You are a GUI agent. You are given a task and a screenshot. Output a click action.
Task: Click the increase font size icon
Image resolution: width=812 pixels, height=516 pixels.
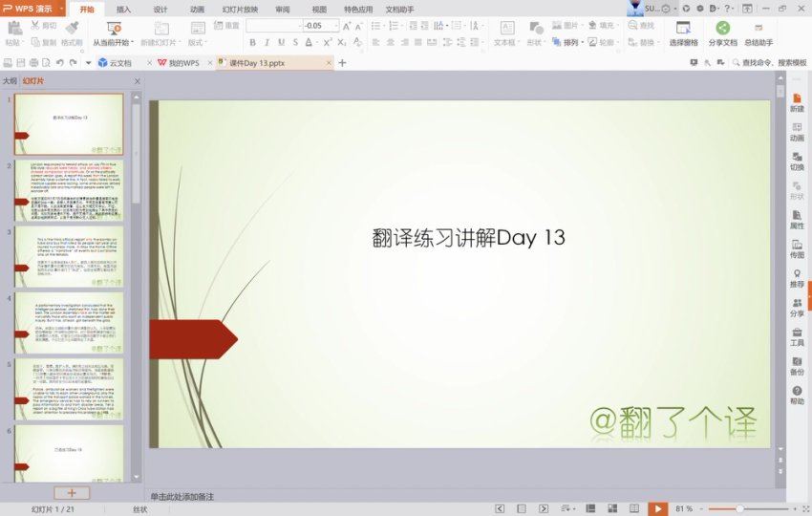(347, 26)
